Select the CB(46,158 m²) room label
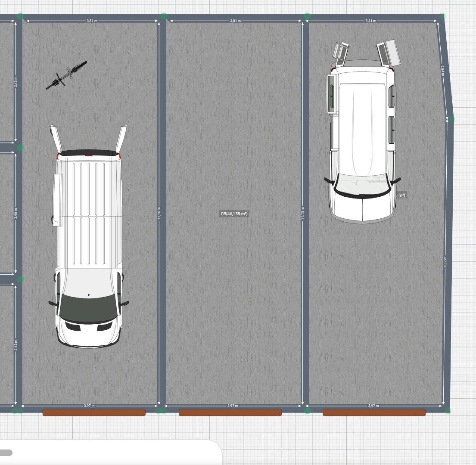476x465 pixels. [x=234, y=214]
